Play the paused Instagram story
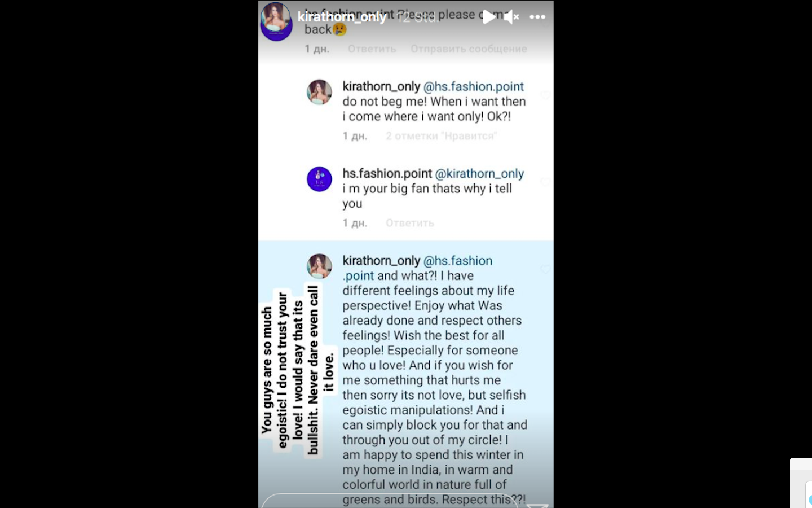 click(489, 17)
